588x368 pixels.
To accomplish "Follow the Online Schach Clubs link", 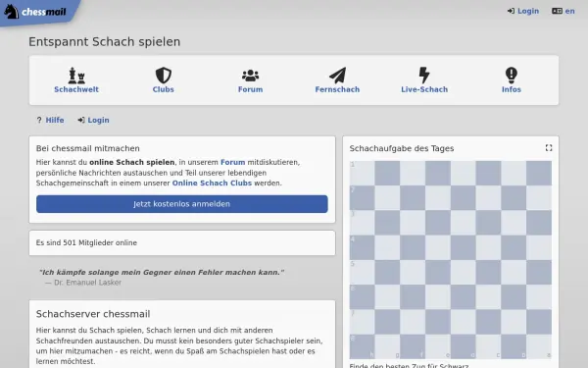I will [x=212, y=184].
